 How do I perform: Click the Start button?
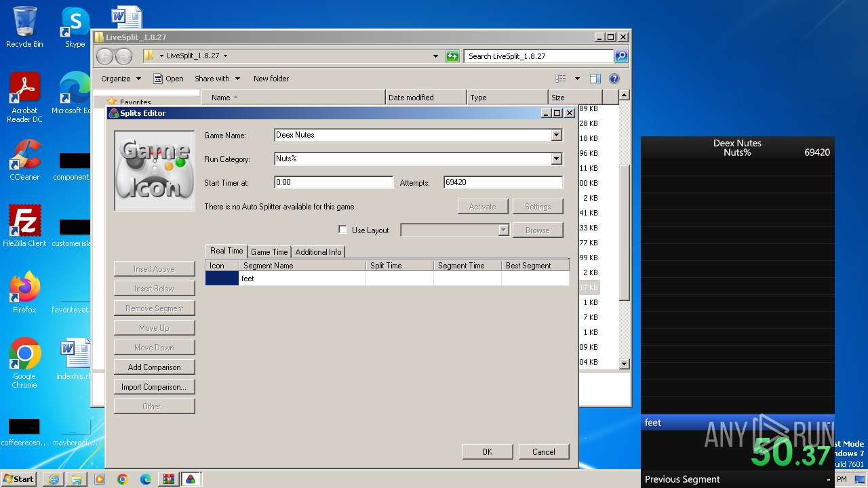[19, 479]
